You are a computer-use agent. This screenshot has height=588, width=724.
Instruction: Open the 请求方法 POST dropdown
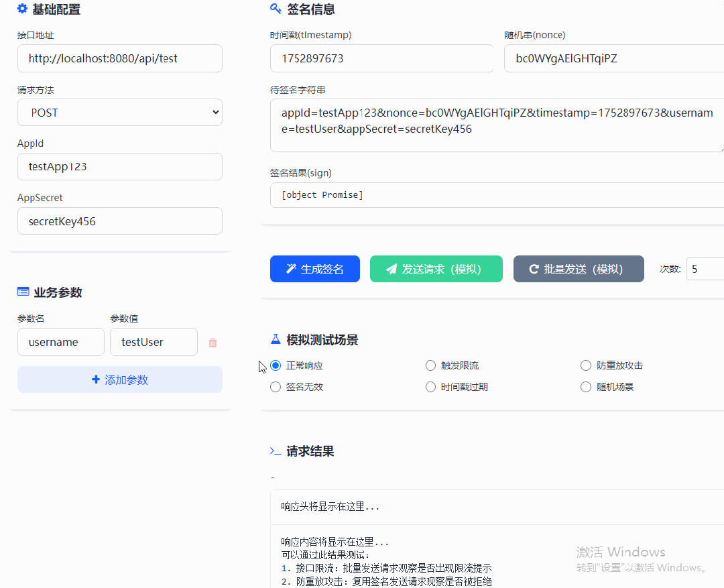[120, 112]
